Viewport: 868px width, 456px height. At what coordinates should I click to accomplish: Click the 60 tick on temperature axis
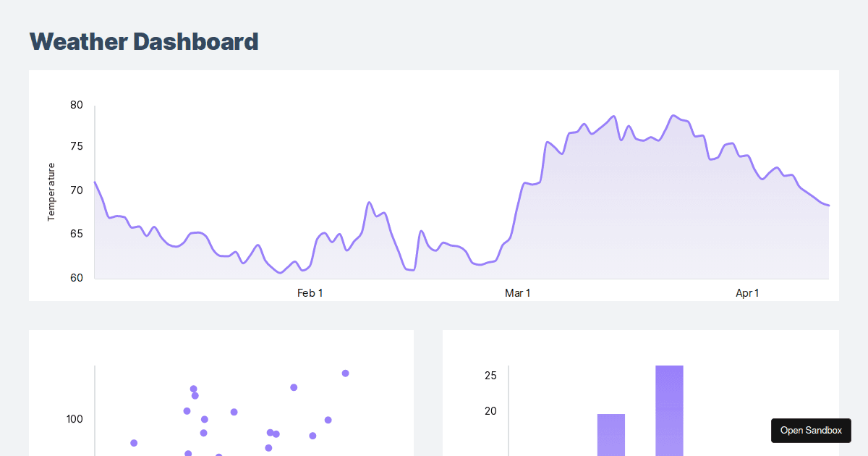click(77, 278)
